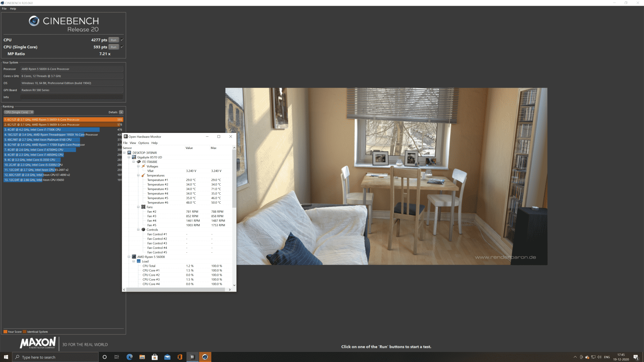Collapse the Voltages node

[x=138, y=166]
